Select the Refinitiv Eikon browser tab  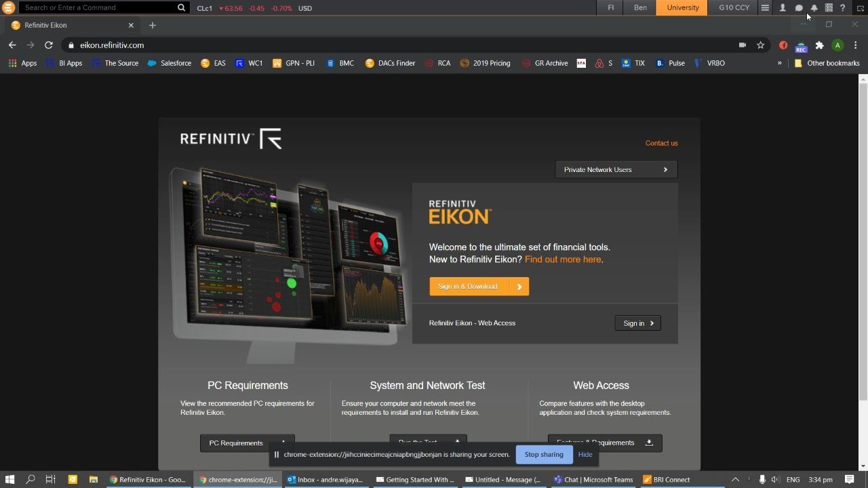click(71, 25)
